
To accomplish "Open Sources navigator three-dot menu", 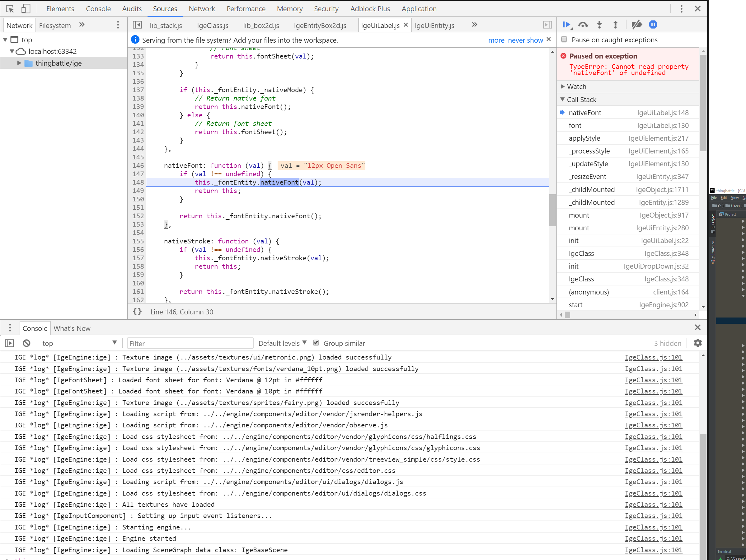I will point(118,25).
